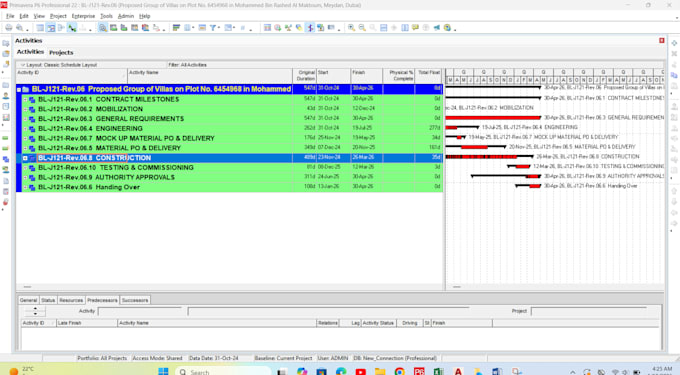Click the Primavera P6 icon in taskbar
The image size is (680, 375).
(x=419, y=372)
